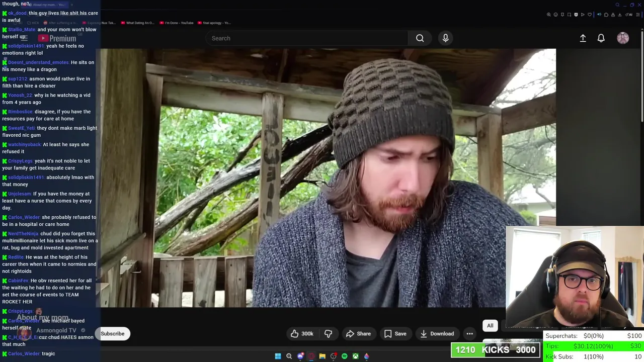Click the green Tips $30.12 progress bar

pos(594,346)
